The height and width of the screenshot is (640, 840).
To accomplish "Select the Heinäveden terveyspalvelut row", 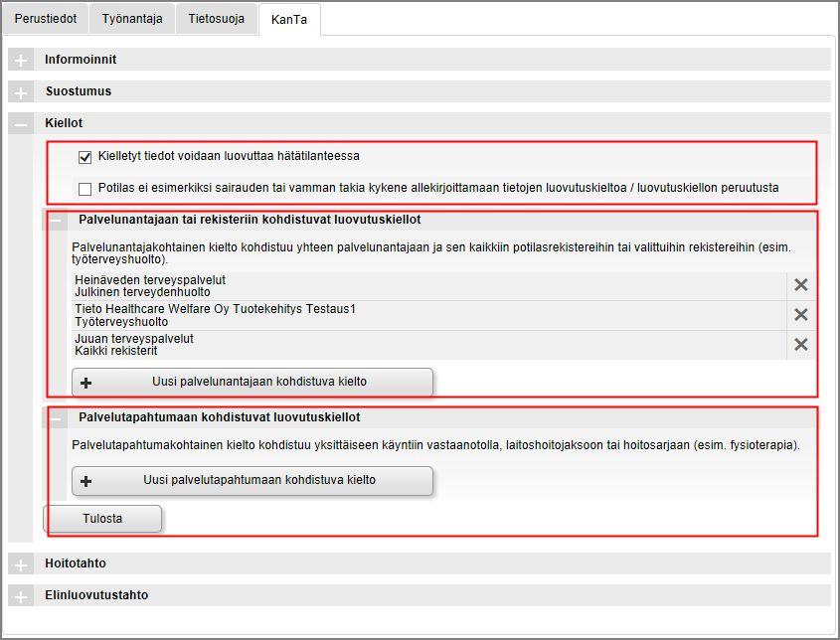I will [428, 286].
